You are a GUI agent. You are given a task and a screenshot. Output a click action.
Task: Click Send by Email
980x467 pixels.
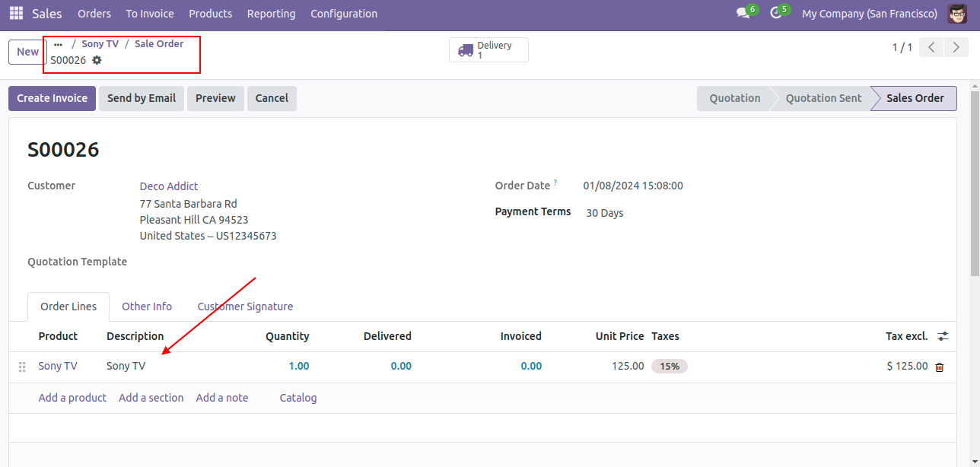pos(142,98)
